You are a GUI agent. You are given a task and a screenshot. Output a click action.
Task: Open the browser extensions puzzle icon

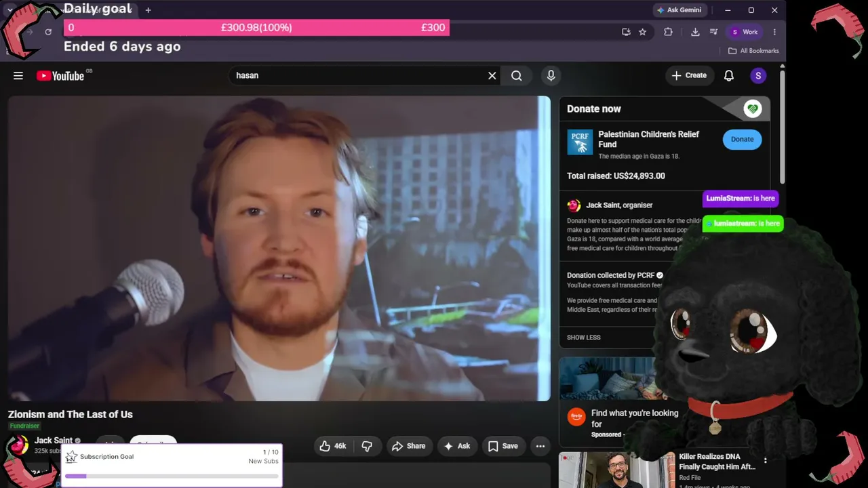pyautogui.click(x=668, y=32)
